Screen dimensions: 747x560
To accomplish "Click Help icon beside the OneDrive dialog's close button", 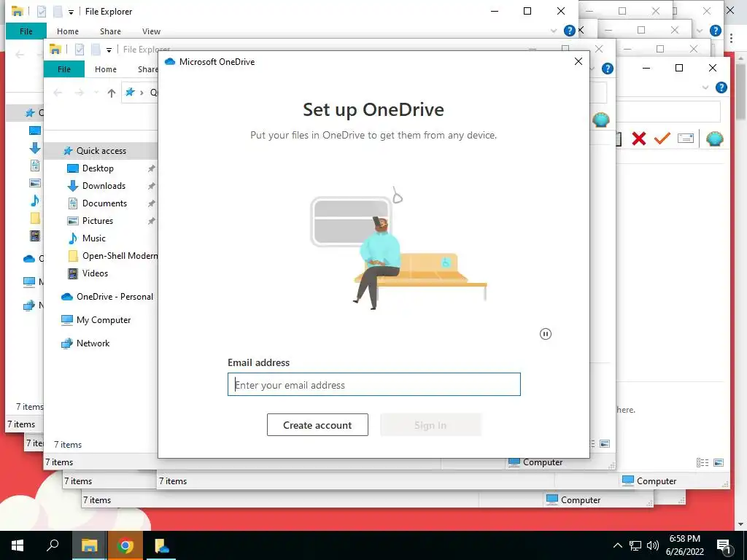I will [608, 69].
